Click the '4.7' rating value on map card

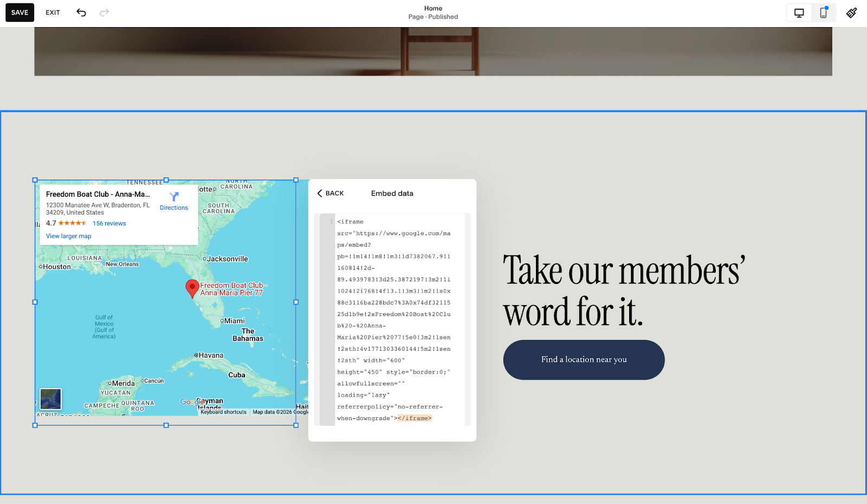51,223
